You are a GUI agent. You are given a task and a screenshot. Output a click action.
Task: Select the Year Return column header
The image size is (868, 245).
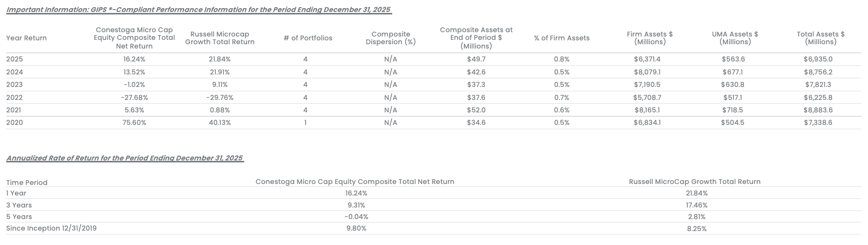click(26, 38)
